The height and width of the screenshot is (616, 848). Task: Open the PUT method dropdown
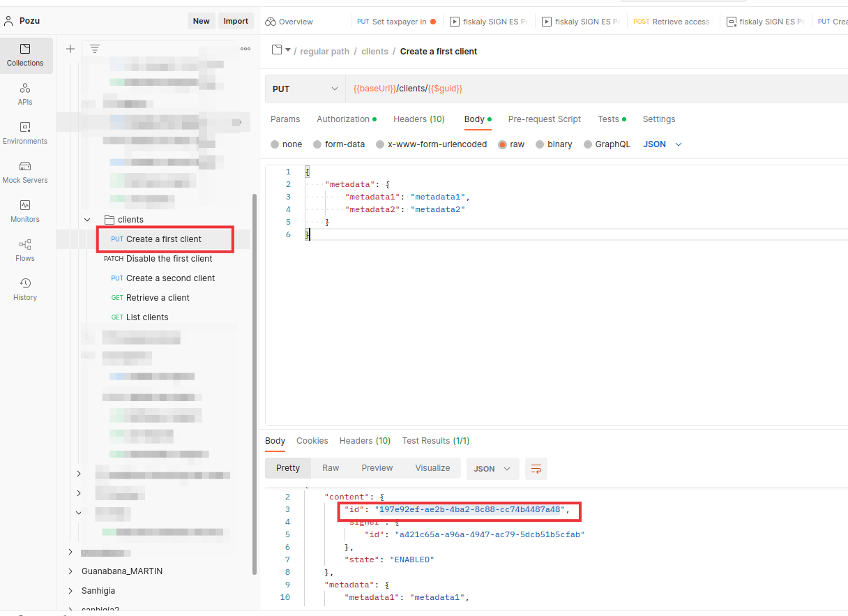[305, 89]
